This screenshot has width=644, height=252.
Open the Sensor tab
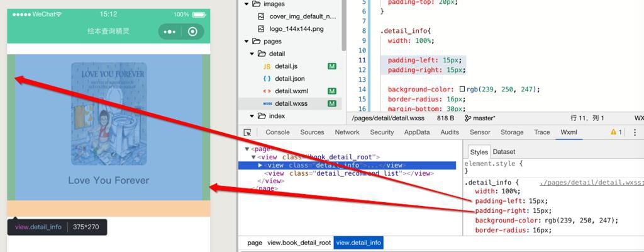480,132
